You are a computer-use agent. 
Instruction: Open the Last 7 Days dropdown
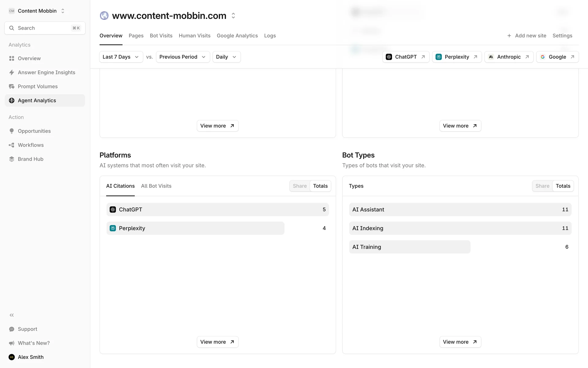pos(121,57)
